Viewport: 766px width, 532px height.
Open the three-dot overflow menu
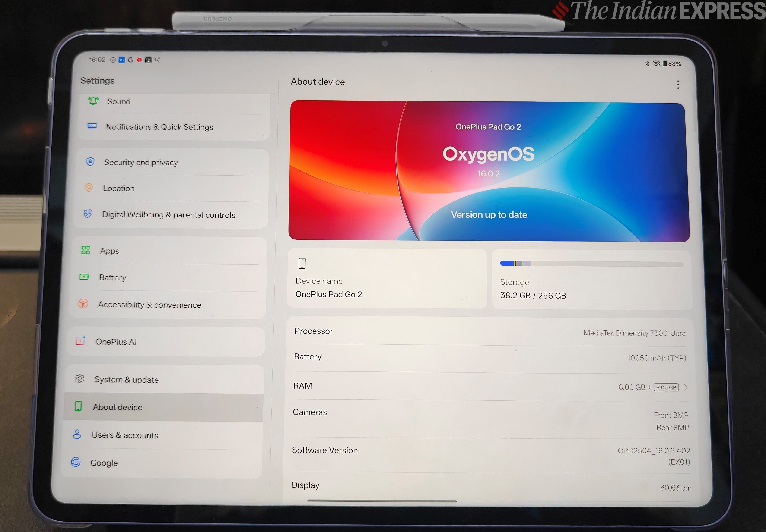point(678,85)
